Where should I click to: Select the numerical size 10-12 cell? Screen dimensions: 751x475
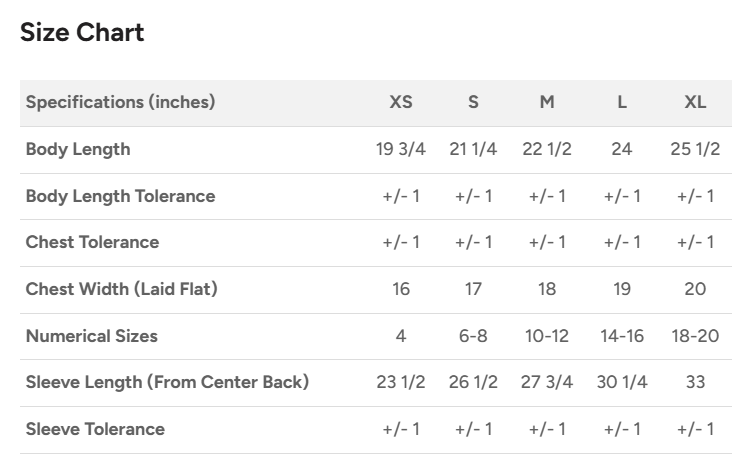(547, 336)
